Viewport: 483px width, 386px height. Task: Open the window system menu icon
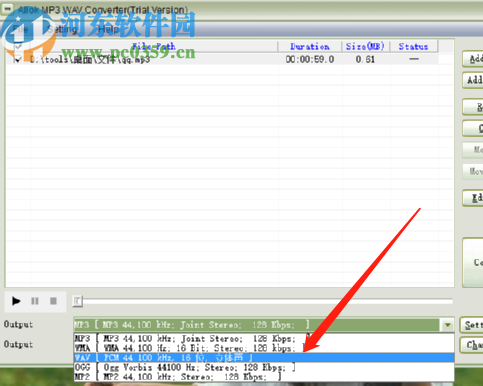pyautogui.click(x=7, y=8)
